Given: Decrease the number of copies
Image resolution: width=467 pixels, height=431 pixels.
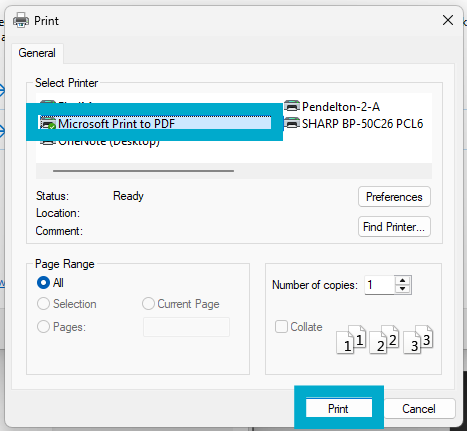Looking at the screenshot, I should click(403, 289).
